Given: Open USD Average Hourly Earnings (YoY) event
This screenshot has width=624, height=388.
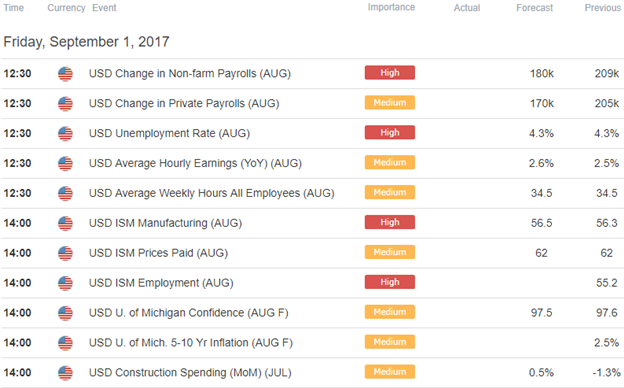Looking at the screenshot, I should pos(195,163).
